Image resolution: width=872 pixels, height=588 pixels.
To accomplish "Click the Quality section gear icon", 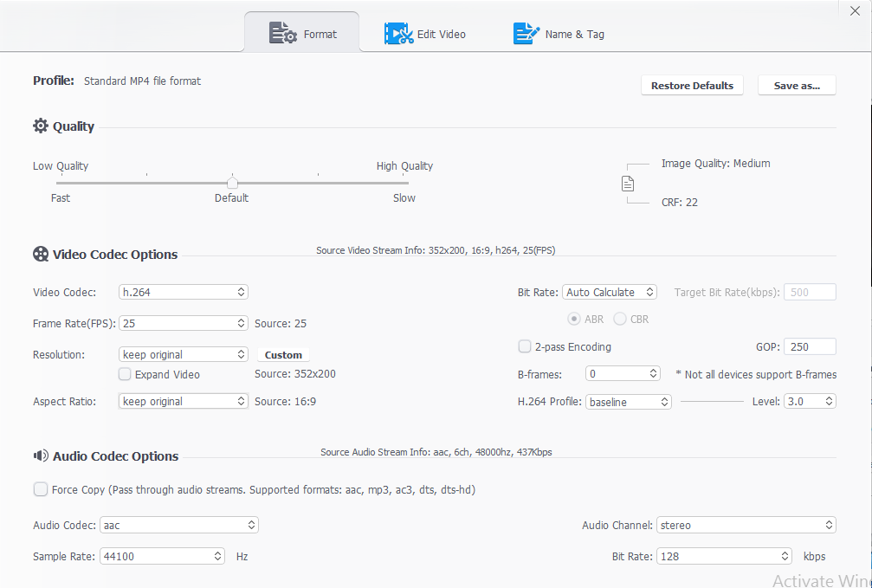I will [x=41, y=126].
